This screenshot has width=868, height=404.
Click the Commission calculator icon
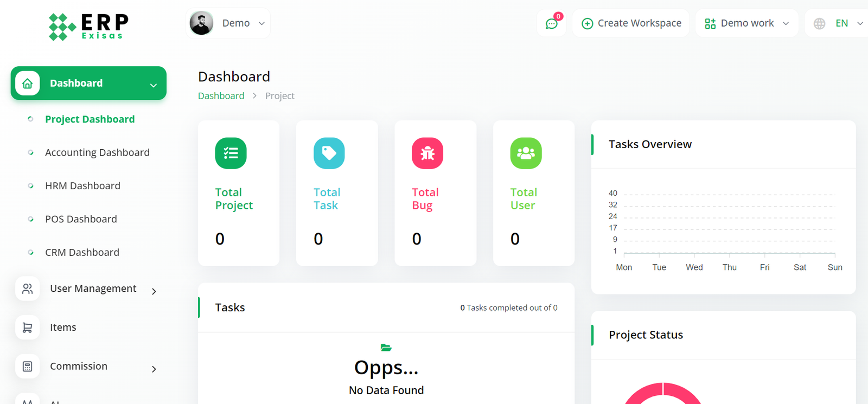tap(27, 367)
